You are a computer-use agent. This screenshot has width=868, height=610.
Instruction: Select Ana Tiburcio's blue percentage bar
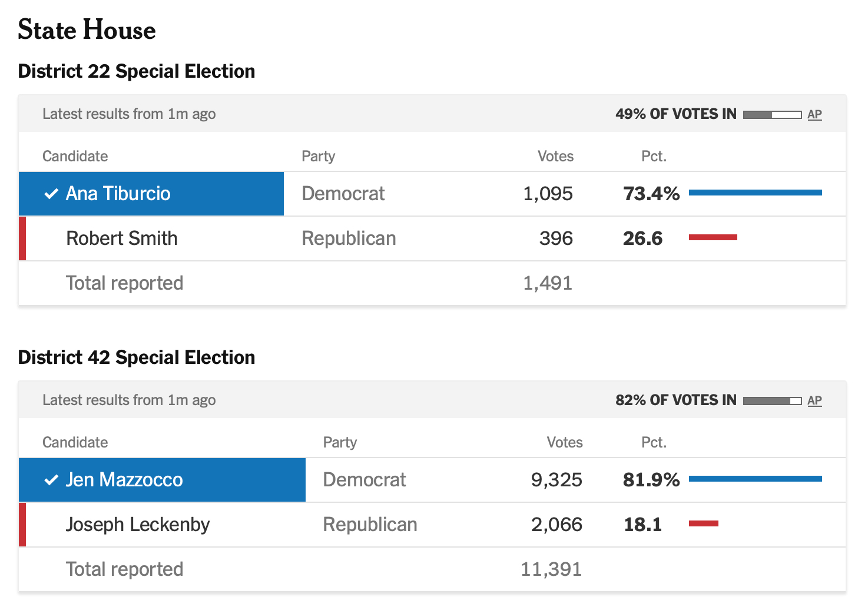click(755, 193)
